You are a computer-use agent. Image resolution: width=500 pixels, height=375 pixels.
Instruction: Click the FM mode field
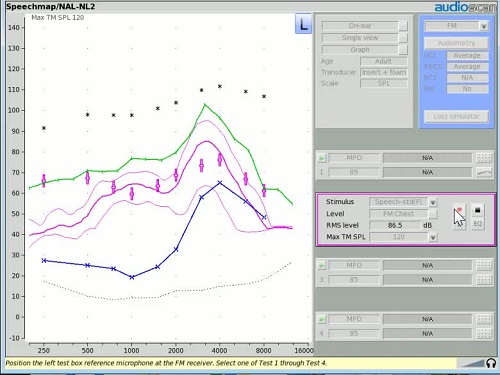(x=452, y=26)
